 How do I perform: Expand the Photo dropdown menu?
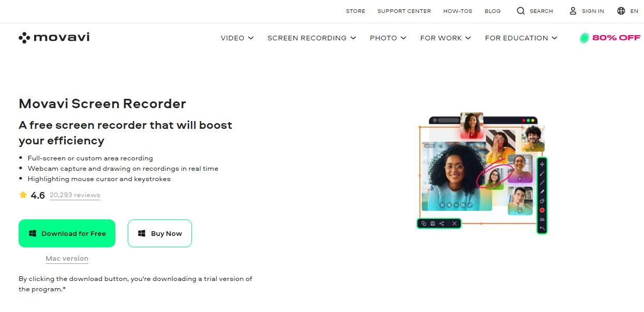pos(388,38)
